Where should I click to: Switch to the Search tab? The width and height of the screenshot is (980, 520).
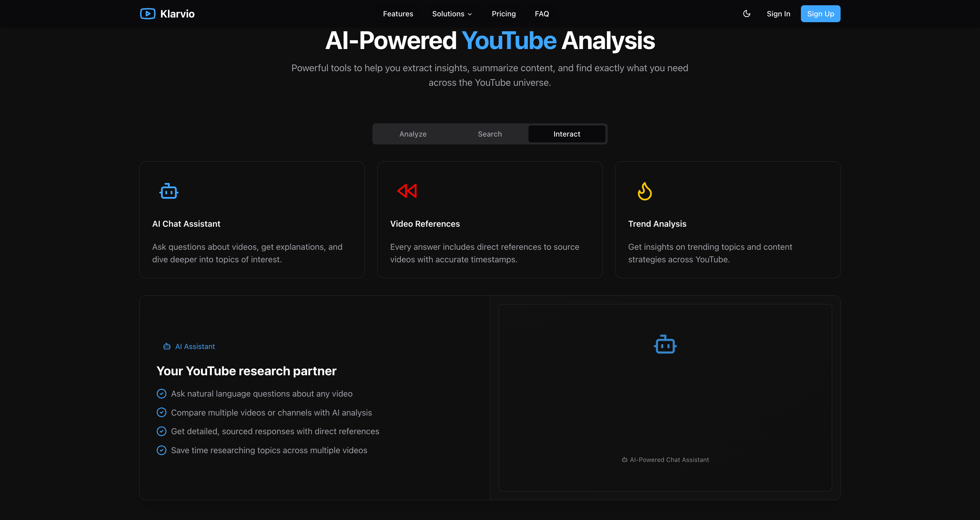490,134
